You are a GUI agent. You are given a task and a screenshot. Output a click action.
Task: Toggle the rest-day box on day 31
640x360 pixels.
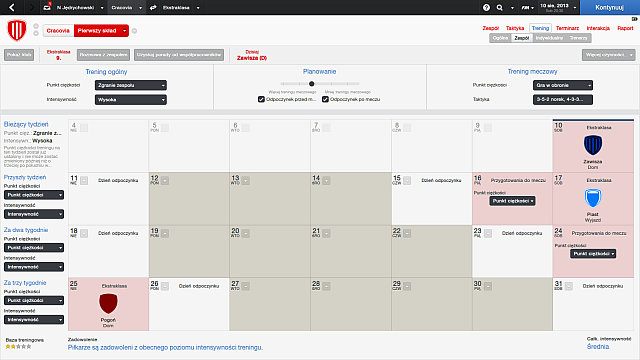(569, 287)
